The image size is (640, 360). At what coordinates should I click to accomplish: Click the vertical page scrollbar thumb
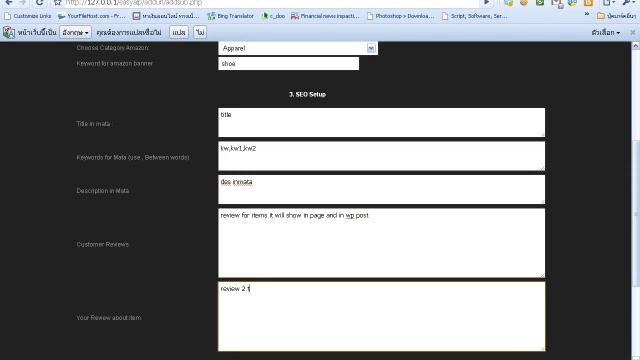pyautogui.click(x=636, y=213)
